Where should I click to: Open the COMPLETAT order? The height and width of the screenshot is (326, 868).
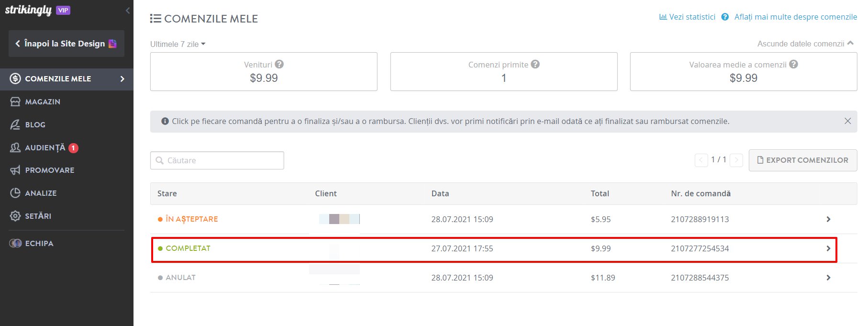click(x=503, y=248)
